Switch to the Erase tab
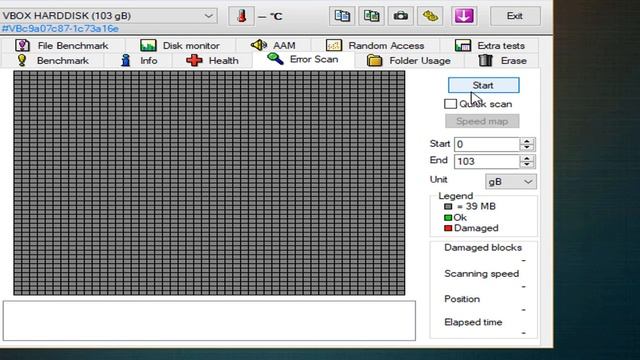The width and height of the screenshot is (640, 360). 502,60
